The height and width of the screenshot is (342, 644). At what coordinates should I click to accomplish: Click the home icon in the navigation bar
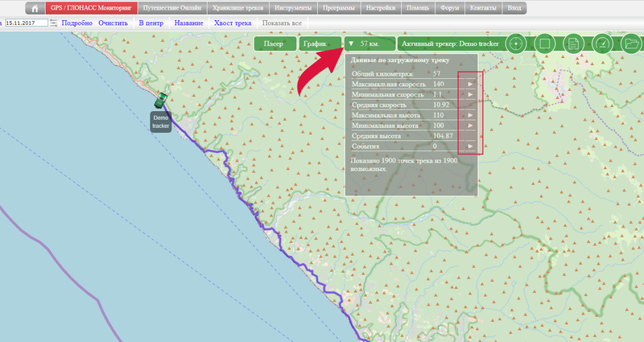tap(35, 8)
